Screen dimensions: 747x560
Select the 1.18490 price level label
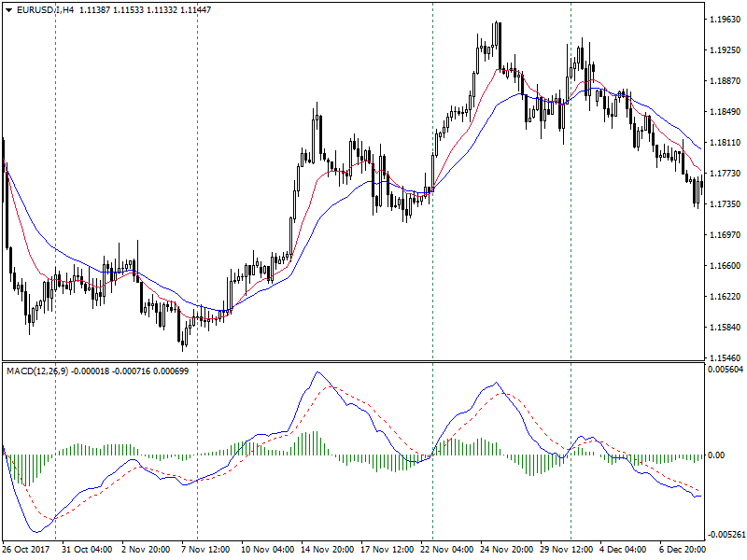pos(726,111)
